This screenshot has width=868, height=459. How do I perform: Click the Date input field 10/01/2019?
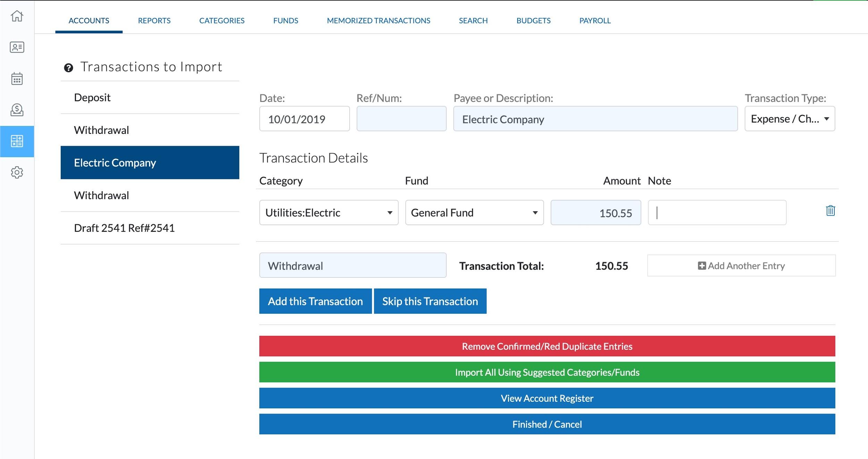click(x=305, y=119)
